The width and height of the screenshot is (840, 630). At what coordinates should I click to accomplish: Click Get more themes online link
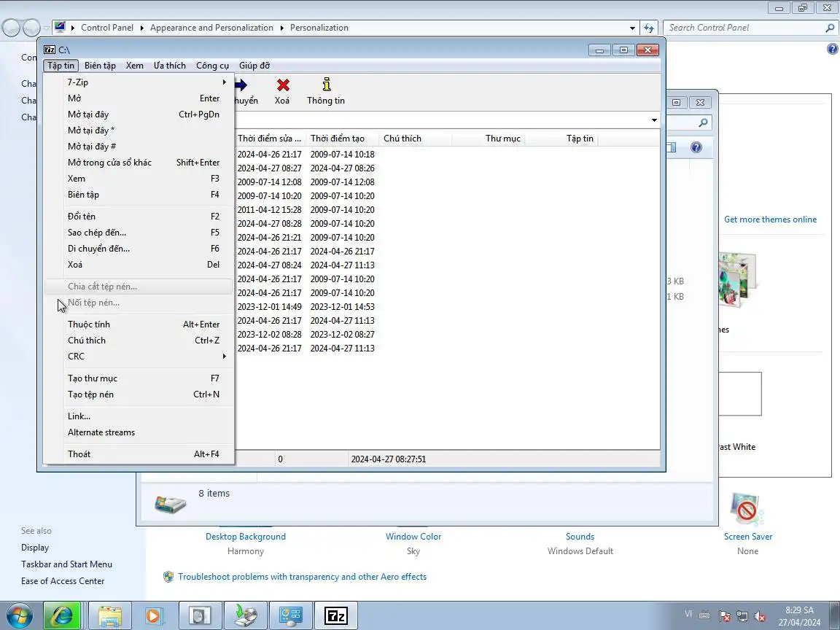pos(770,219)
